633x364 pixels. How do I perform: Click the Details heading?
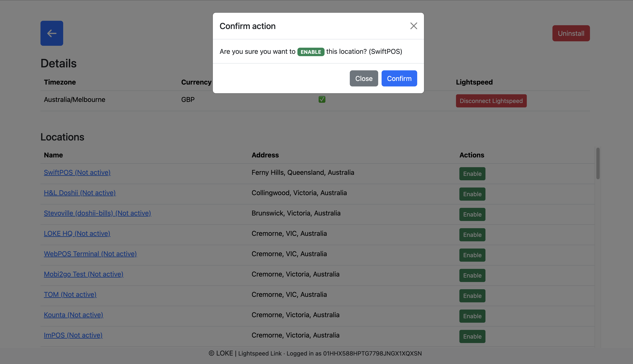pyautogui.click(x=59, y=63)
